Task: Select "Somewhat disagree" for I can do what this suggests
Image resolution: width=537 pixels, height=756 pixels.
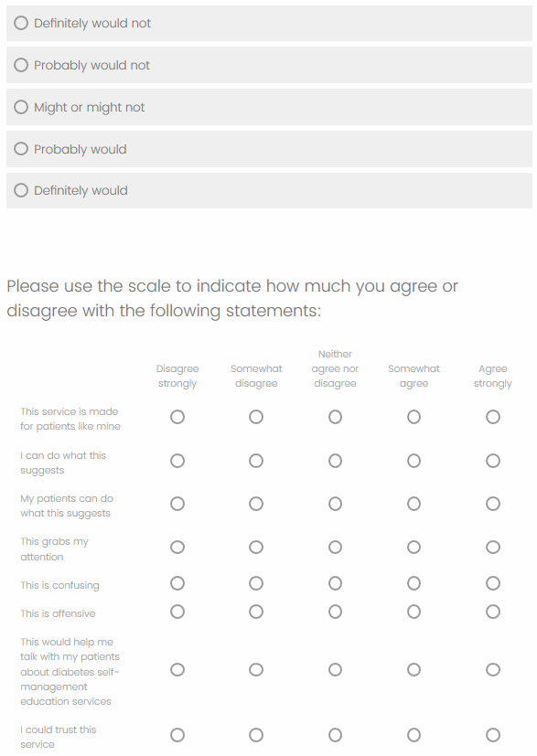Action: coord(256,461)
